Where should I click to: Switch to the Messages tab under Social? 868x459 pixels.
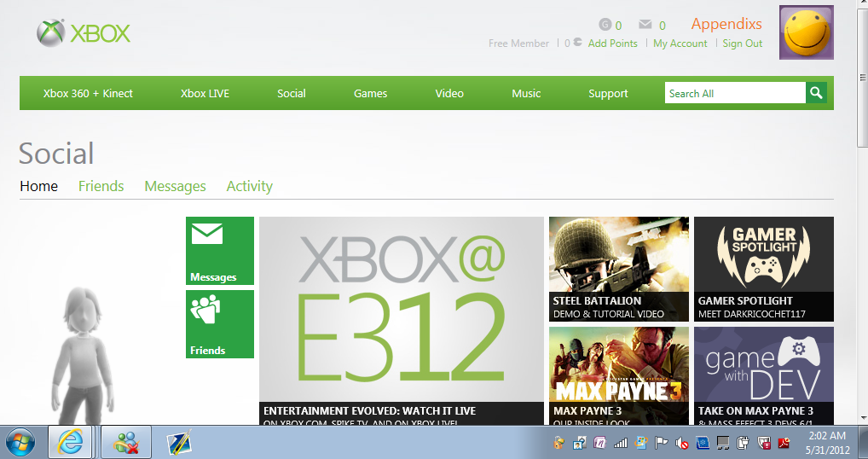point(175,186)
